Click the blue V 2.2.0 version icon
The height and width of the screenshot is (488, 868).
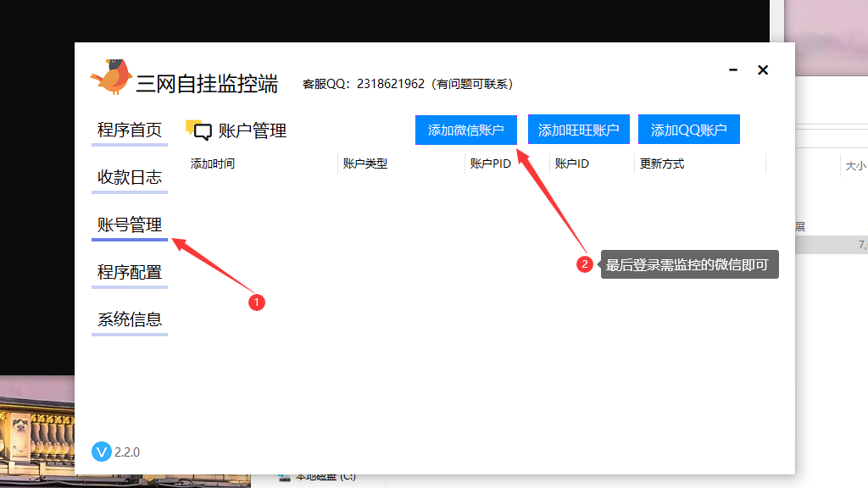tap(101, 452)
